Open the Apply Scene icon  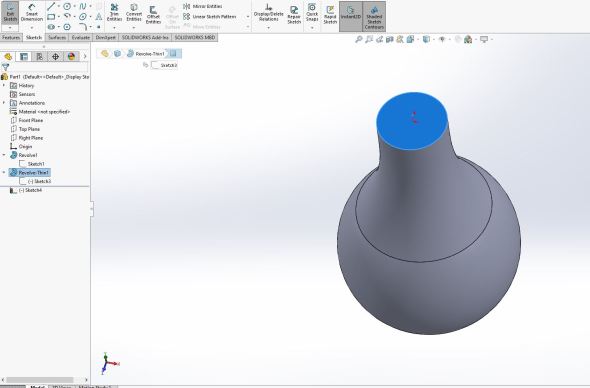(x=468, y=39)
